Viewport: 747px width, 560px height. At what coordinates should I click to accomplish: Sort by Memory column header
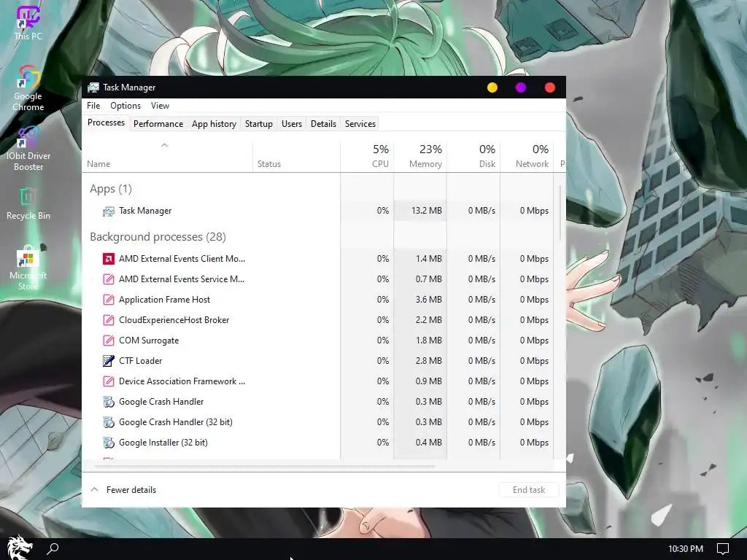click(x=420, y=156)
